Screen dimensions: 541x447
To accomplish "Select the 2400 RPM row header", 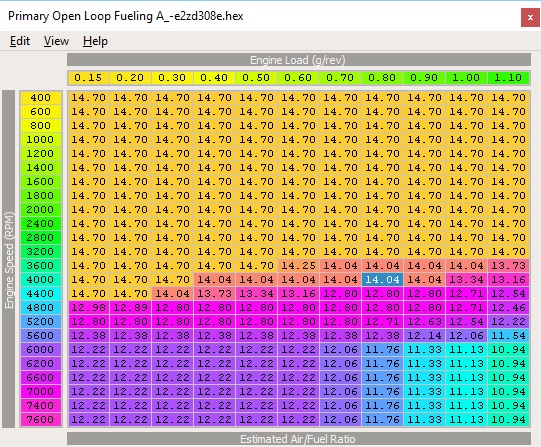I will (41, 224).
